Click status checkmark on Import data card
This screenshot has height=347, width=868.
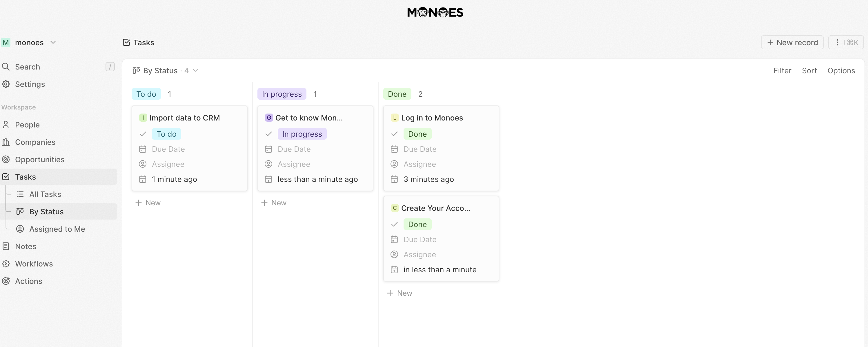(143, 134)
